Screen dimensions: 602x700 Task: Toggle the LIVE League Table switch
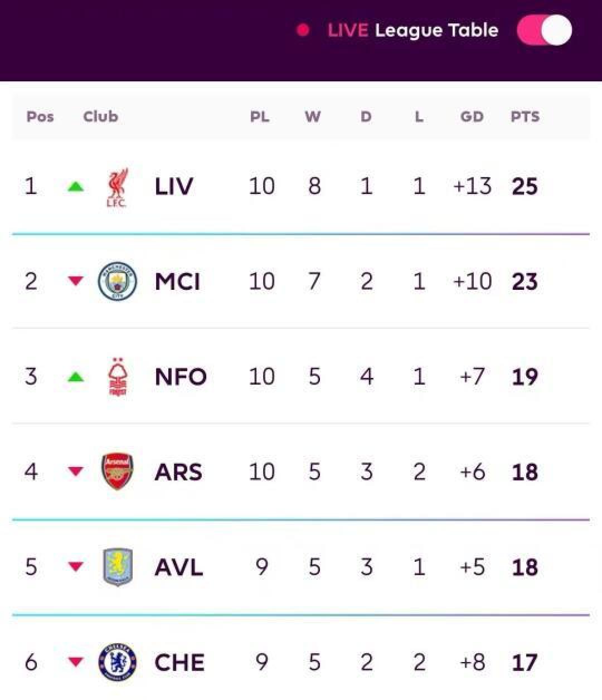coord(544,30)
